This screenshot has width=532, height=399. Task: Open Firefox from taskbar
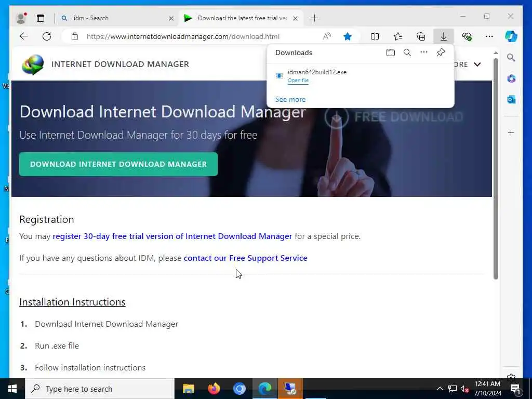click(x=214, y=389)
